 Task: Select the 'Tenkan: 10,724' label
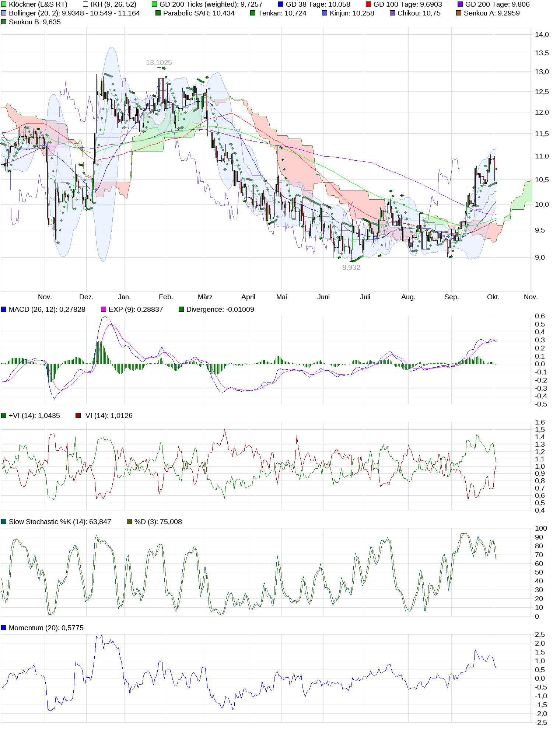pyautogui.click(x=282, y=13)
